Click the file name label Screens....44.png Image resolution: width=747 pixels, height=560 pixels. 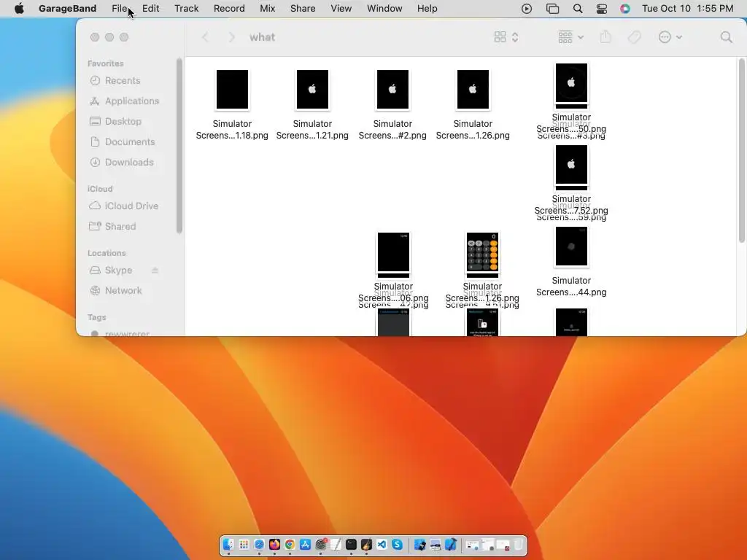(571, 292)
